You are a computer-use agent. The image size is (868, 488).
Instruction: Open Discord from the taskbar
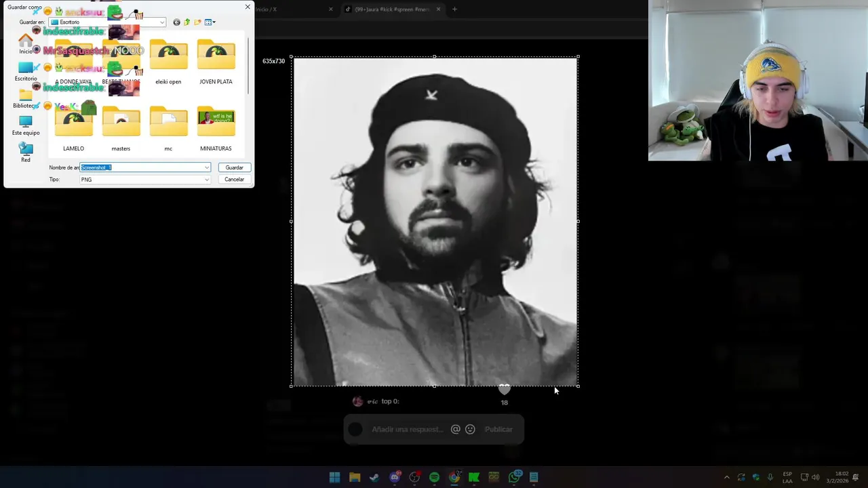395,477
